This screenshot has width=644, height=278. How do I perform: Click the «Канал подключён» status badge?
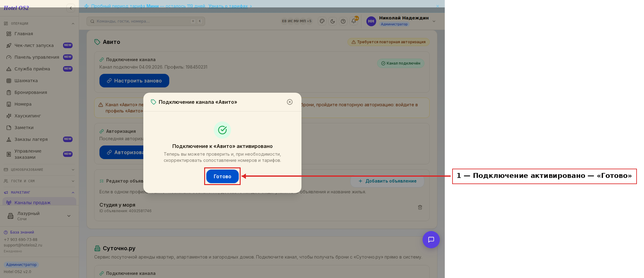tap(401, 63)
